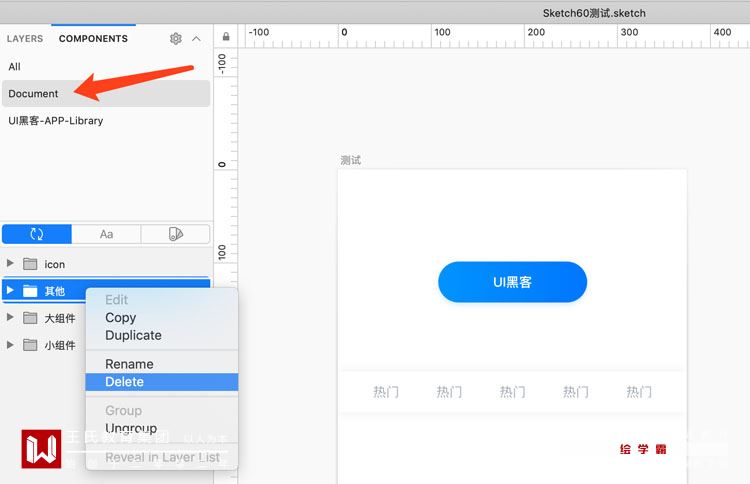Expand the icon folder triangle
This screenshot has height=484, width=750.
10,264
